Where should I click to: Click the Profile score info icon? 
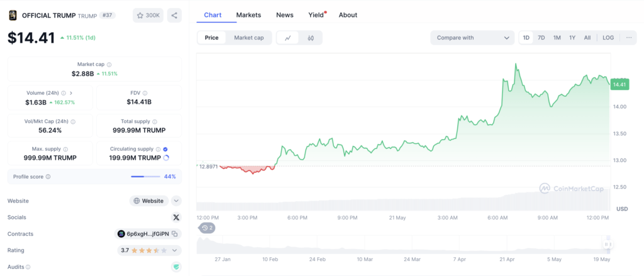48,177
